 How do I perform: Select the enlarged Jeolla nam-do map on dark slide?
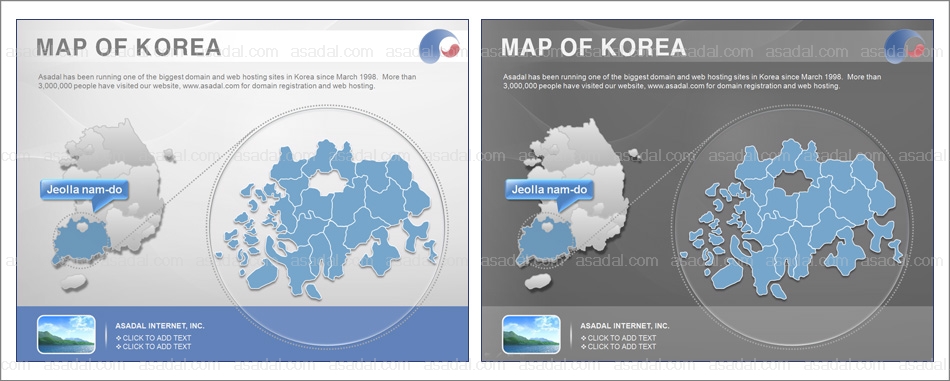tap(792, 220)
